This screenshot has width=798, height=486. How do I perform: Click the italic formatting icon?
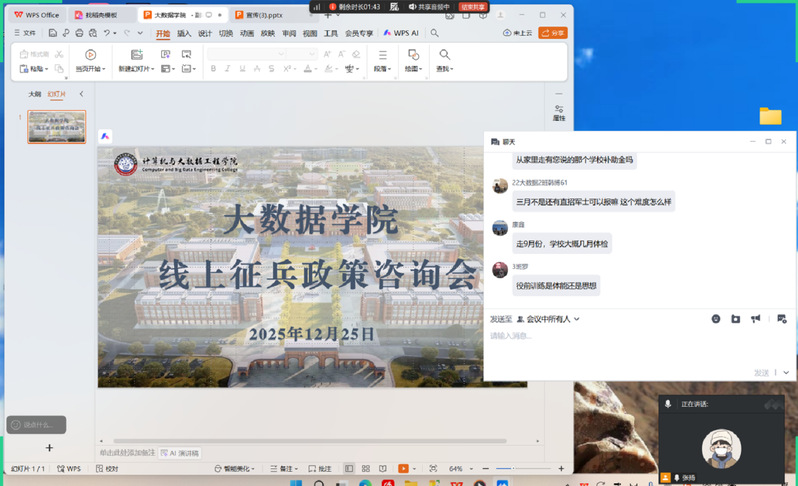[x=227, y=69]
